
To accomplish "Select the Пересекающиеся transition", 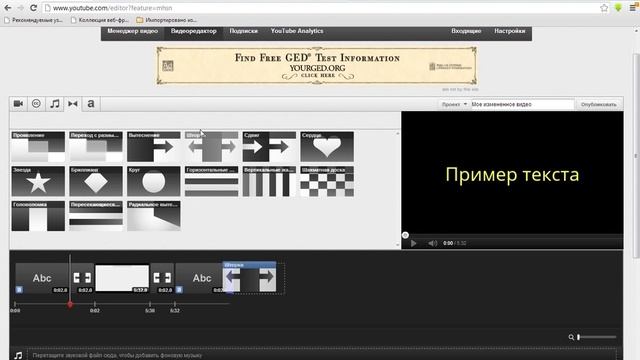I will (x=96, y=216).
